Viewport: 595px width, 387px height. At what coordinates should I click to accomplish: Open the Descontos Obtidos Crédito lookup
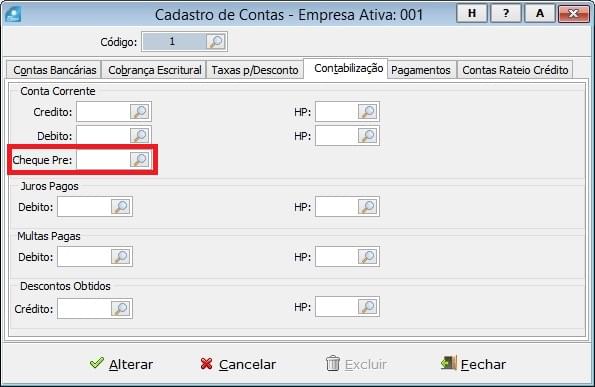121,308
